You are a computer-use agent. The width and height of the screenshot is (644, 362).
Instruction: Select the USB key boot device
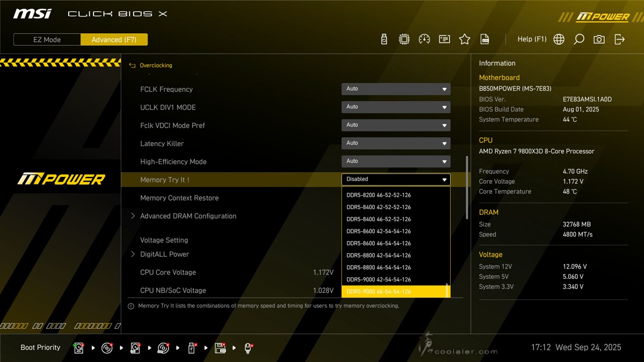(x=192, y=348)
